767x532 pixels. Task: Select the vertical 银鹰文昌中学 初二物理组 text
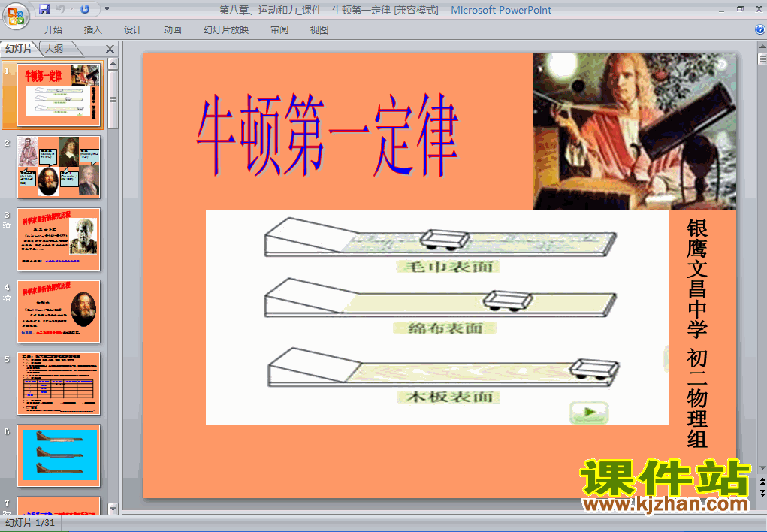click(x=697, y=334)
